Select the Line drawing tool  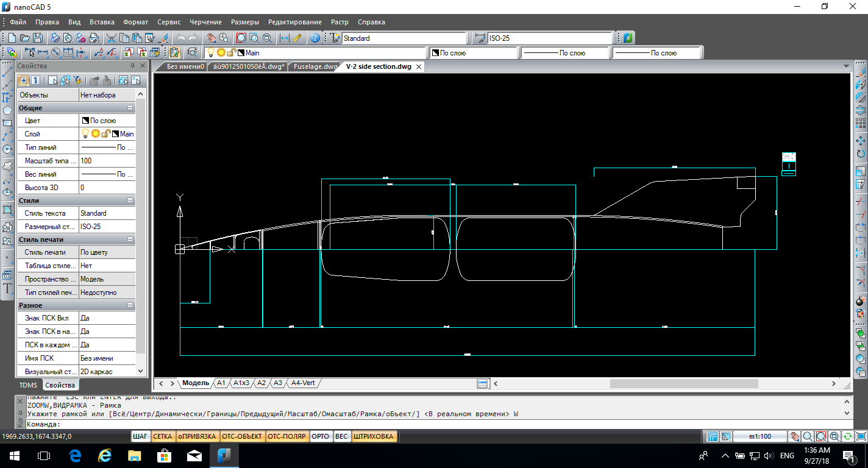[7, 72]
